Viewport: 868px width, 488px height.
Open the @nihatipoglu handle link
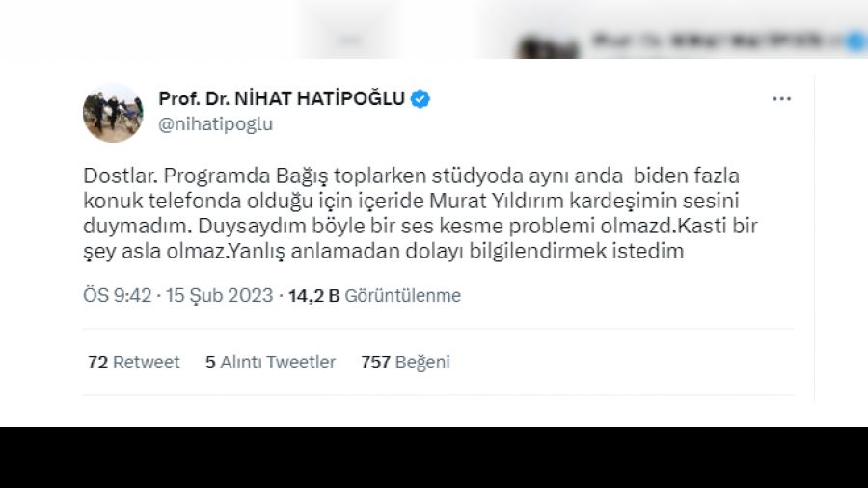tap(215, 124)
